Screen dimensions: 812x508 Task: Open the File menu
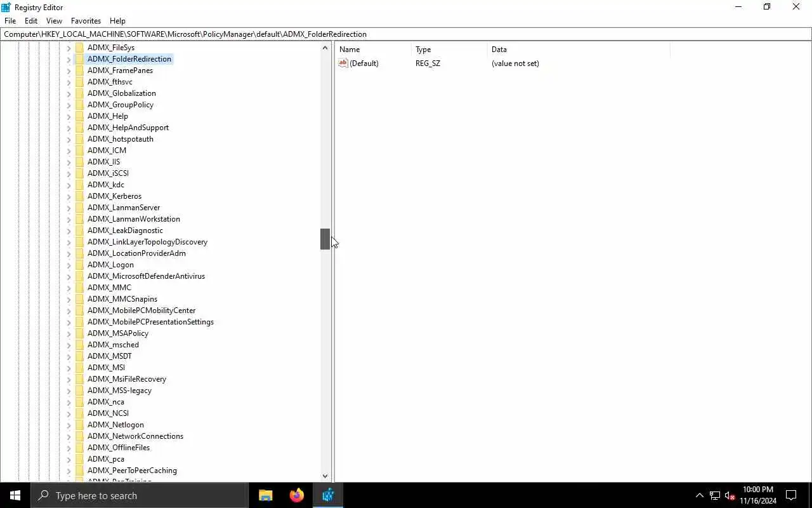click(10, 21)
